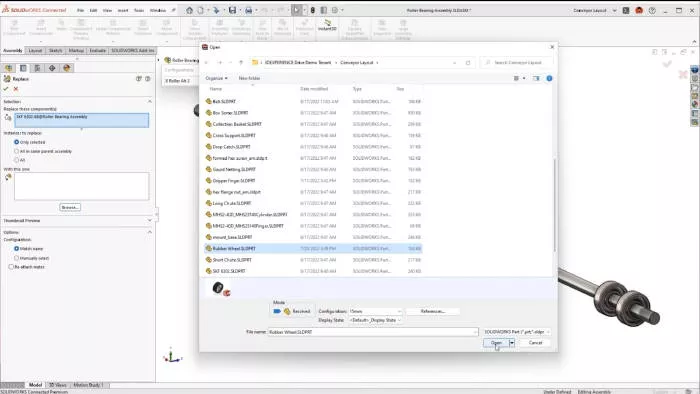Open the Display State dropdown
The width and height of the screenshot is (700, 394).
click(x=375, y=320)
